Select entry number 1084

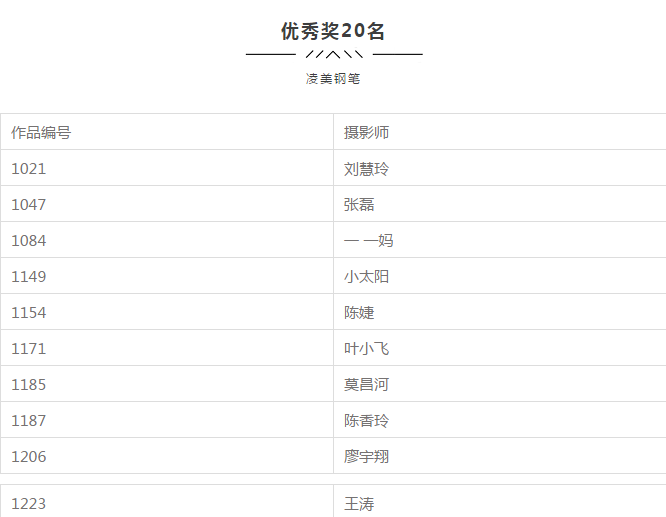[x=28, y=241]
